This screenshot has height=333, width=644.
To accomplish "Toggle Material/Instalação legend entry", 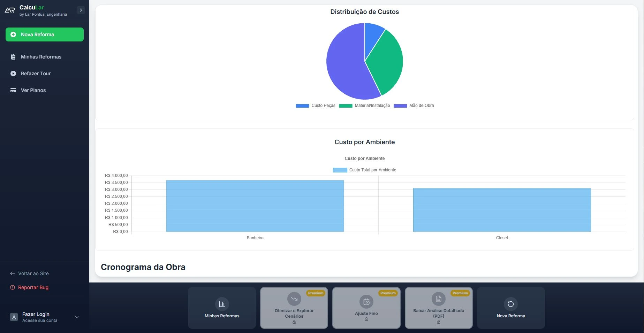I will [x=364, y=106].
